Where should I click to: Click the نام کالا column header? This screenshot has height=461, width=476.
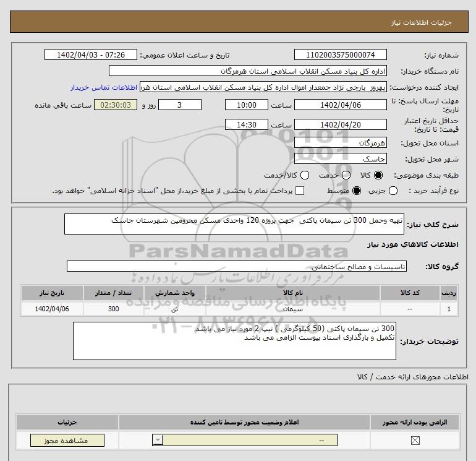pos(292,293)
